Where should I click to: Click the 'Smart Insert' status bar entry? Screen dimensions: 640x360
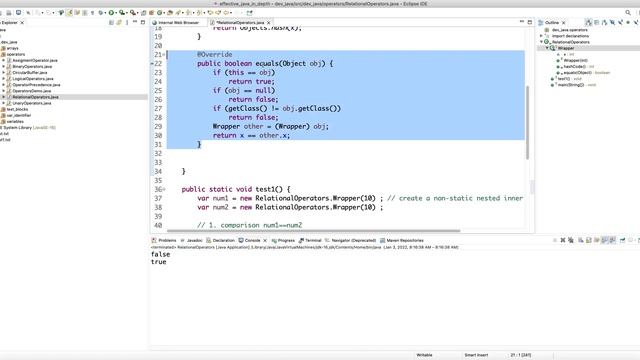[x=476, y=355]
